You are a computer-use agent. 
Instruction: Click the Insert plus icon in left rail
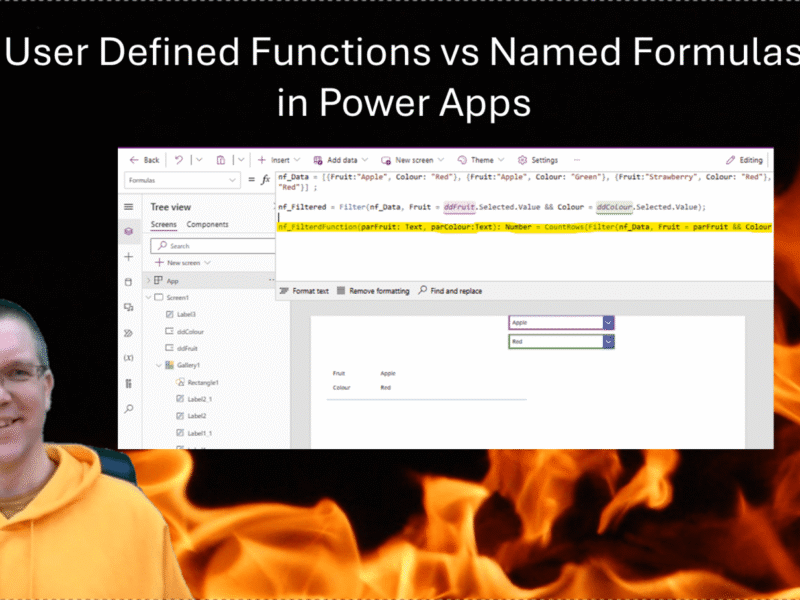[129, 257]
